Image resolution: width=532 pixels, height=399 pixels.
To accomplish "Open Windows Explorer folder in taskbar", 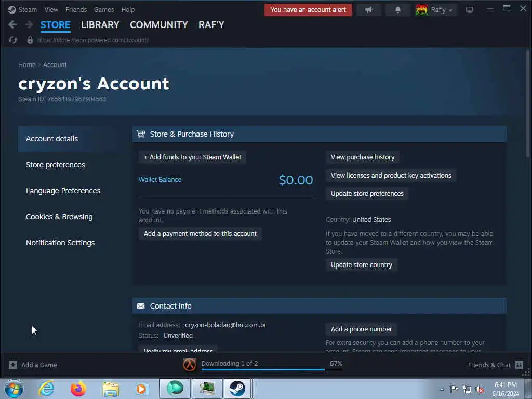I will point(111,389).
